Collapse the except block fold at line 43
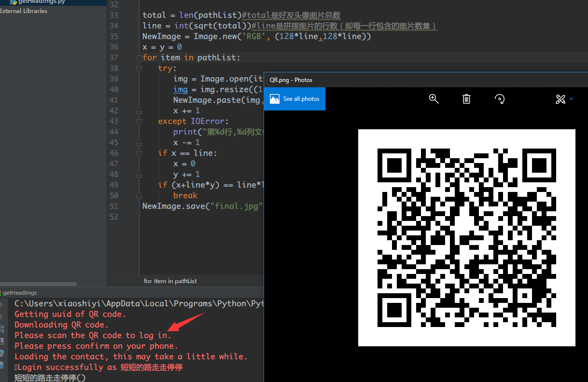The image size is (588, 382). 139,121
